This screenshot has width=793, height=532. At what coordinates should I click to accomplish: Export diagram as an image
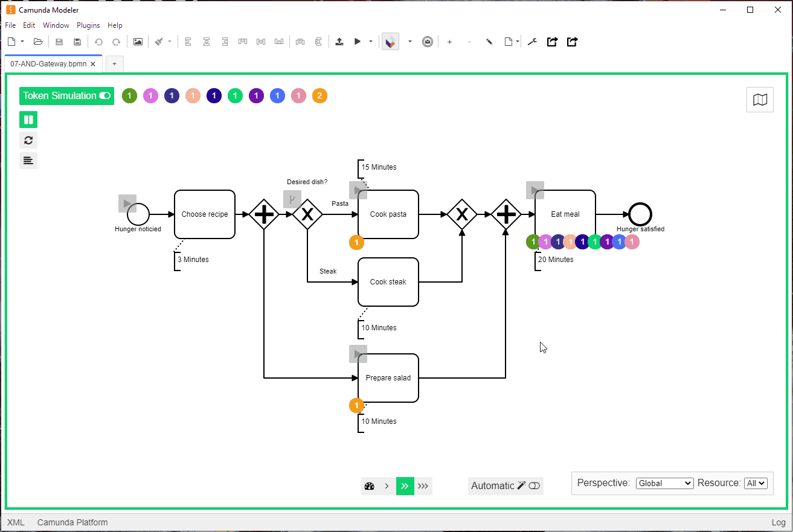(x=138, y=41)
